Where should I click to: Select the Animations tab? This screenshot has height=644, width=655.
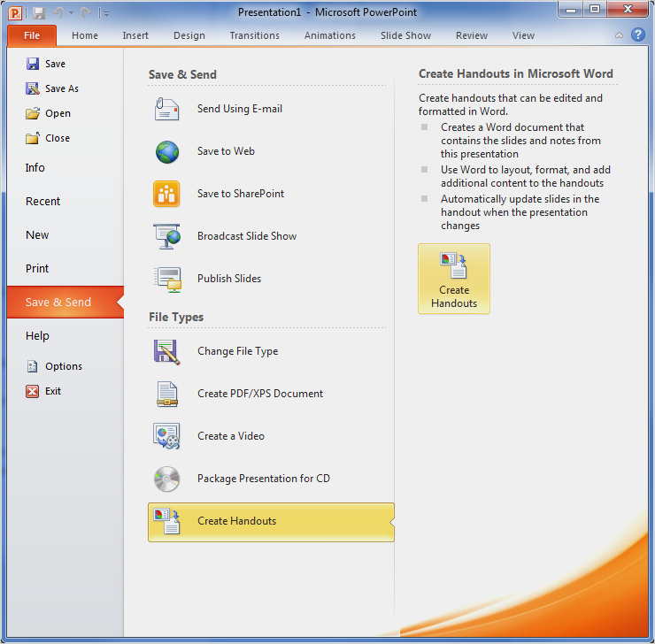(x=329, y=35)
